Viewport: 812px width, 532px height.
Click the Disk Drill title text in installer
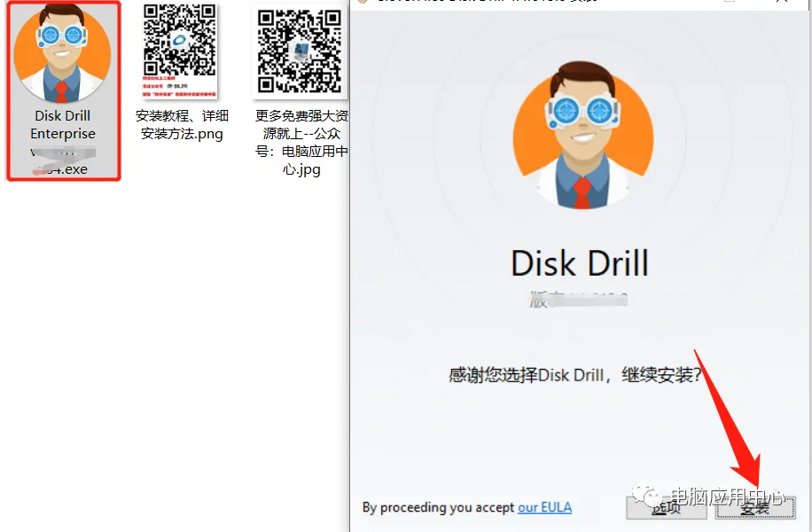(x=580, y=263)
